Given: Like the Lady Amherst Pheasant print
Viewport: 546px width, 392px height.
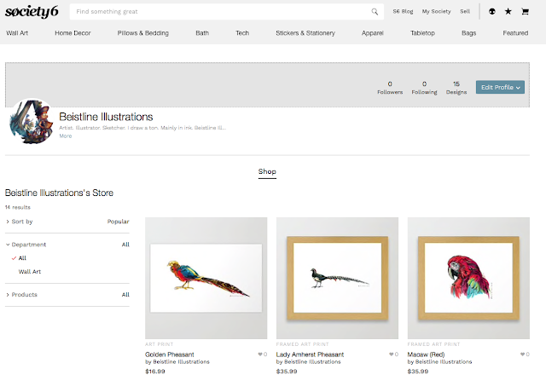Looking at the screenshot, I should click(392, 354).
